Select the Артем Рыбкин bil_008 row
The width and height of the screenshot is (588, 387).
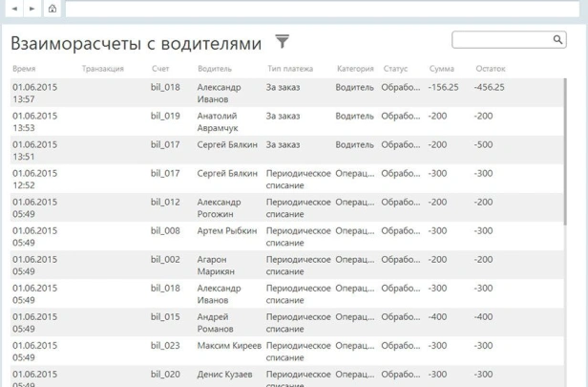286,236
